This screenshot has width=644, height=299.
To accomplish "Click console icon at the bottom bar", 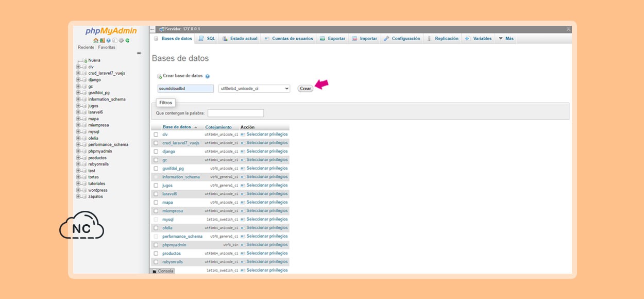I will click(155, 271).
